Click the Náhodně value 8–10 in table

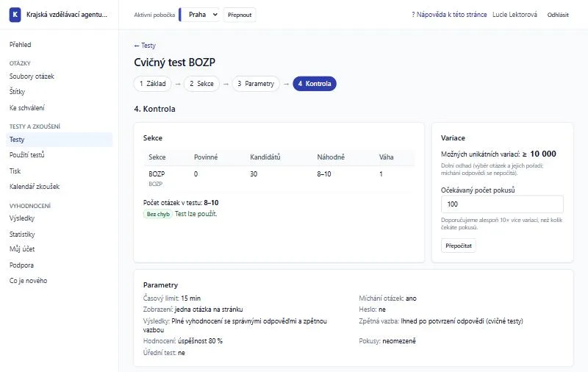coord(324,174)
